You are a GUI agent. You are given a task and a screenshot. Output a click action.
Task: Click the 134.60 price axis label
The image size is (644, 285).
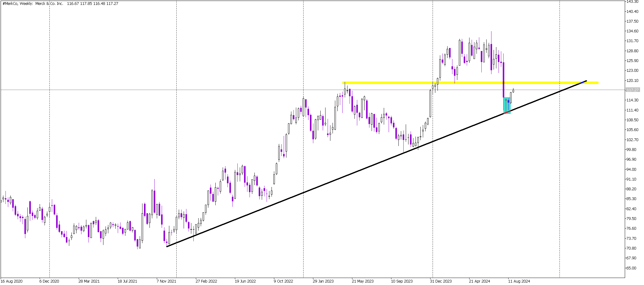click(632, 31)
